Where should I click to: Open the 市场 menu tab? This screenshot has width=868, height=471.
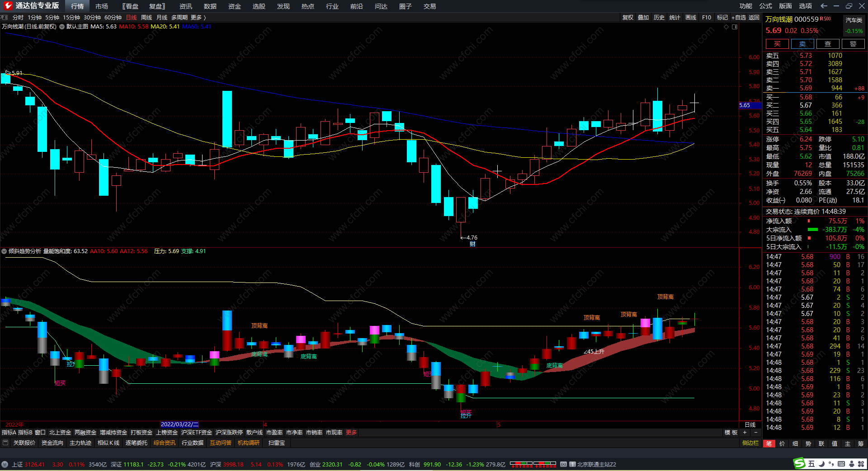tap(102, 6)
